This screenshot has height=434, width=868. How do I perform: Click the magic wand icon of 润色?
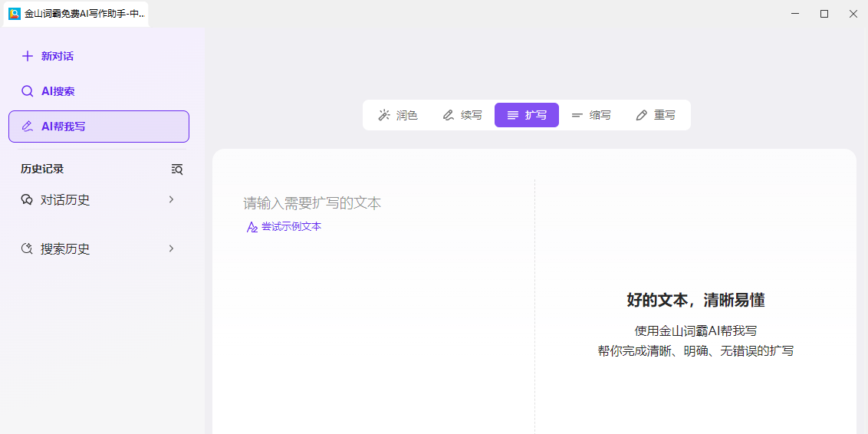pyautogui.click(x=383, y=115)
